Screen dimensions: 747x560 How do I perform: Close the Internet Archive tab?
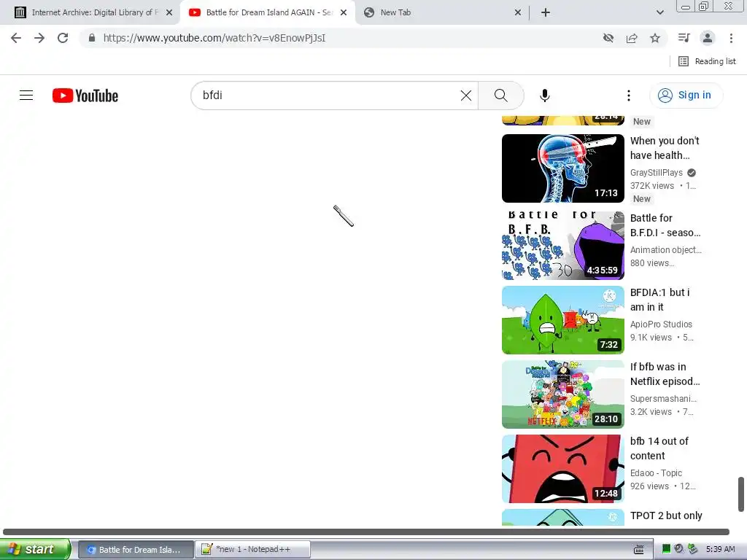tap(169, 13)
